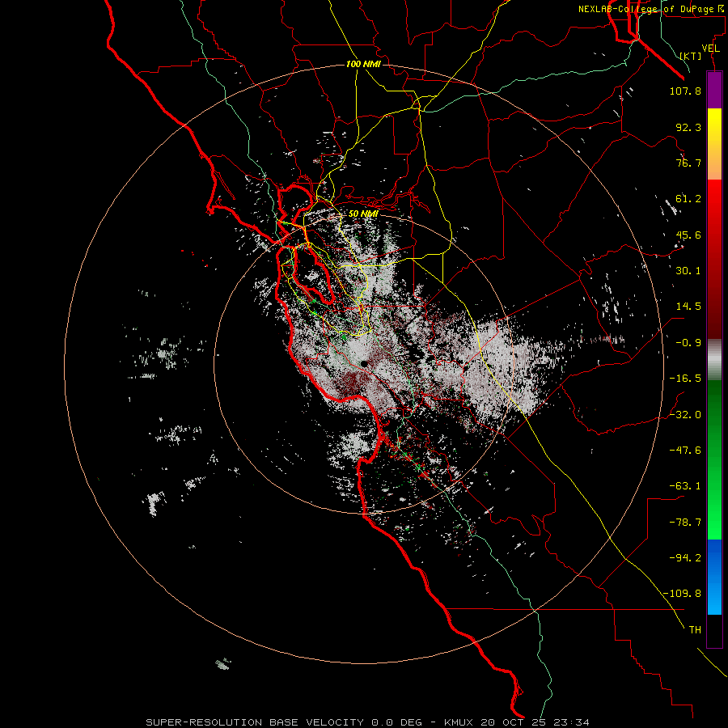Viewport: 728px width, 728px height.
Task: Click the 100 NMI range ring label
Action: pos(363,64)
